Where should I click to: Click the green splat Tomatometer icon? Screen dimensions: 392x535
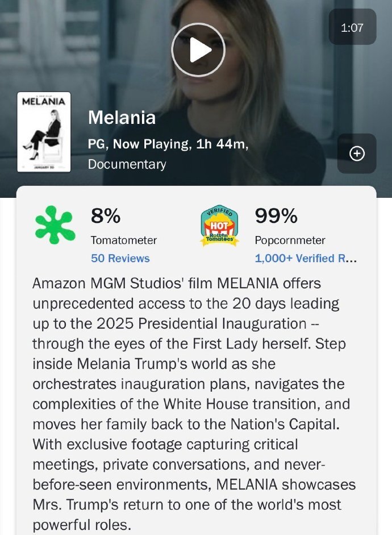click(x=55, y=224)
